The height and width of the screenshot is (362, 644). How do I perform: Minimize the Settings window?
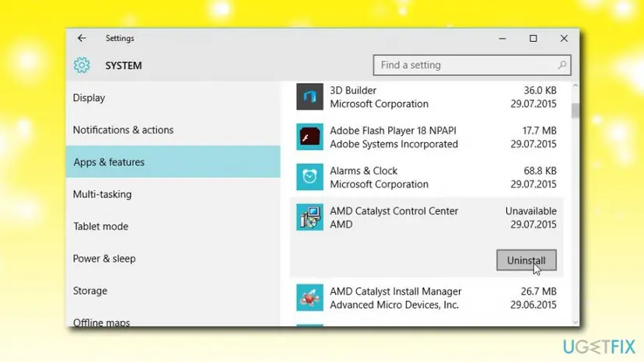click(x=502, y=38)
